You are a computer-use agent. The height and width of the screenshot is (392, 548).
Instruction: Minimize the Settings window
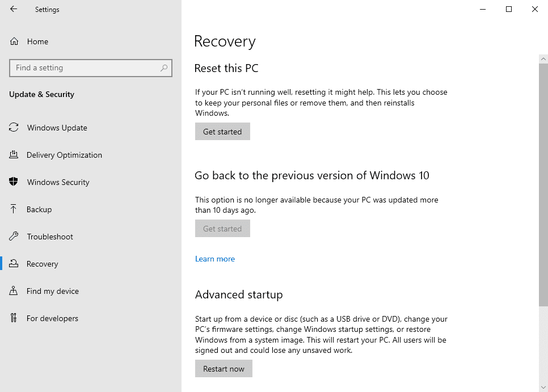[483, 9]
